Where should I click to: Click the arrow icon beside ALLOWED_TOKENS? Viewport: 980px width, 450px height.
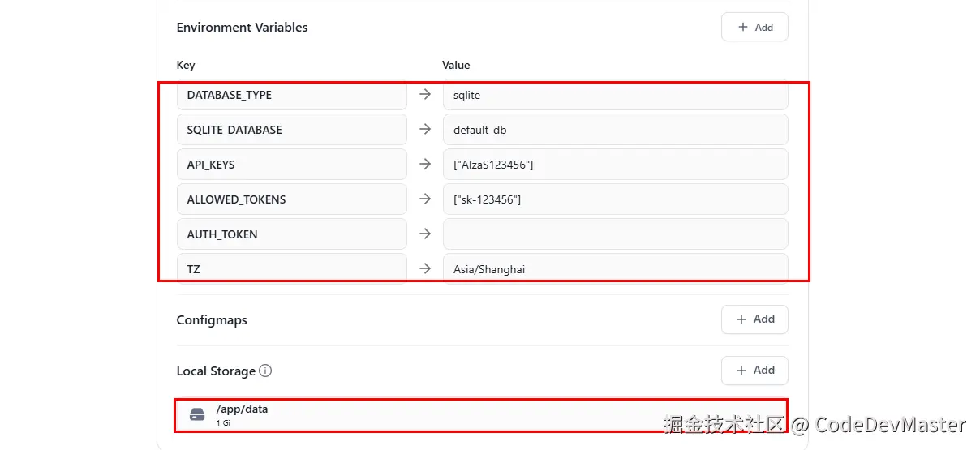tap(425, 199)
